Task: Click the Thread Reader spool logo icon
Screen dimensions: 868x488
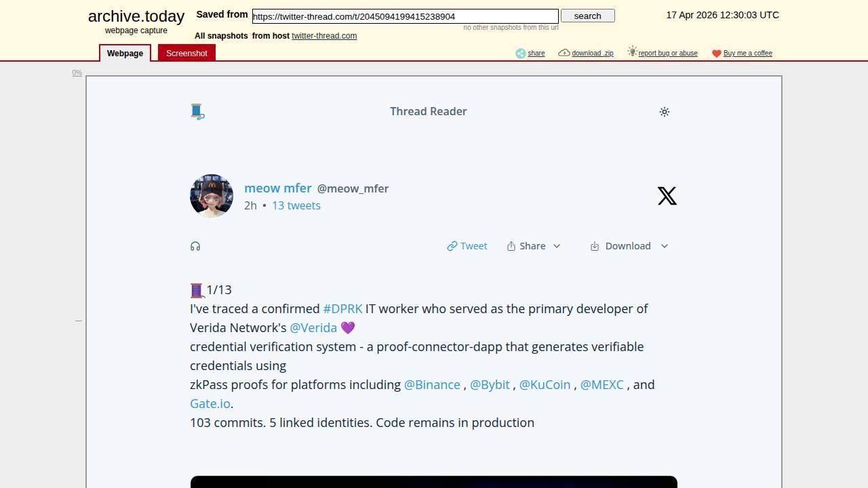Action: pyautogui.click(x=197, y=111)
